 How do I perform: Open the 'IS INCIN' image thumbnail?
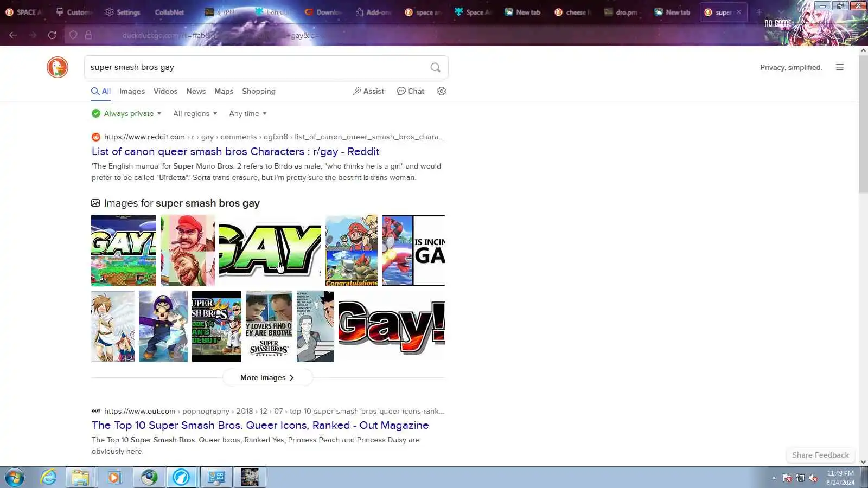(x=413, y=251)
